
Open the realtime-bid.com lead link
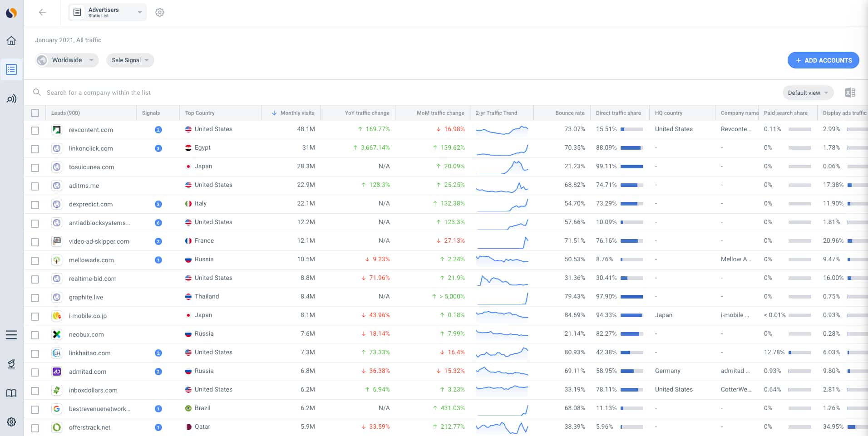[93, 279]
